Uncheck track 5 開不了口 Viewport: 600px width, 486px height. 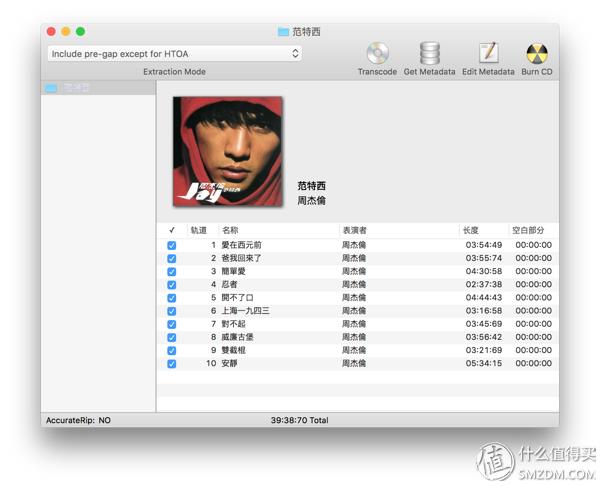(172, 298)
